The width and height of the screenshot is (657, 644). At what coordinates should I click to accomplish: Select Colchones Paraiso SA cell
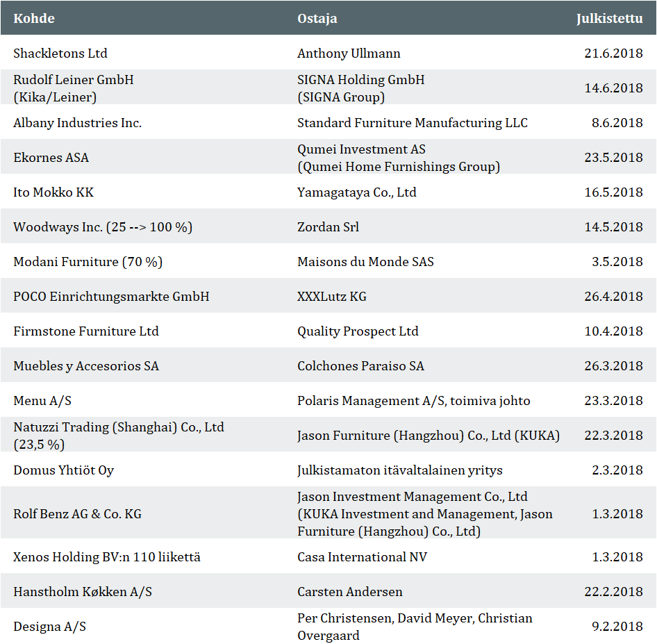pyautogui.click(x=360, y=366)
